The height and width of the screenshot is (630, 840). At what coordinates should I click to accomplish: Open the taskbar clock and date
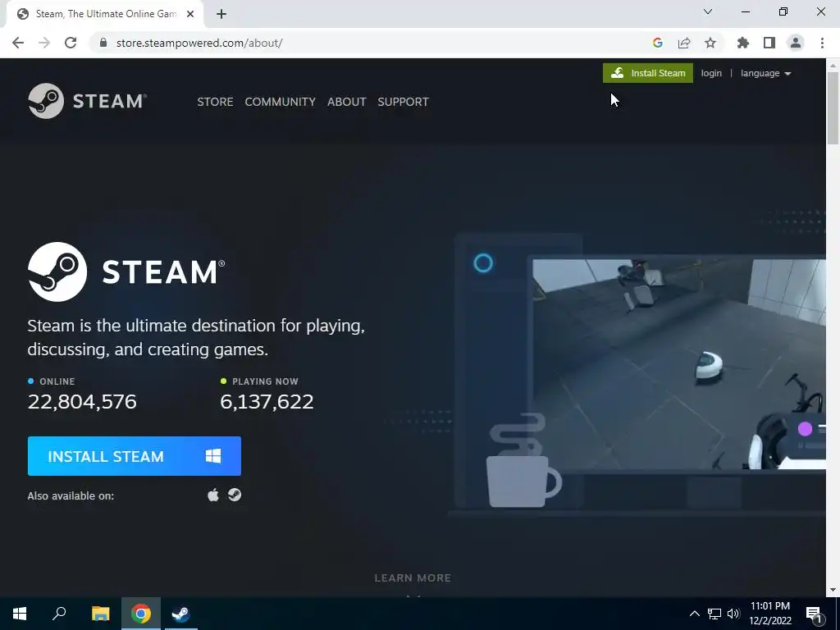coord(770,614)
